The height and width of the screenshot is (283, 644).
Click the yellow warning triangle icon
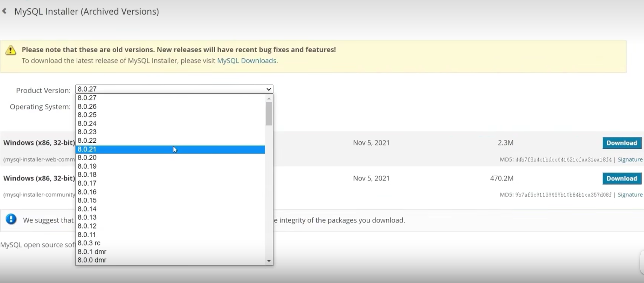11,50
